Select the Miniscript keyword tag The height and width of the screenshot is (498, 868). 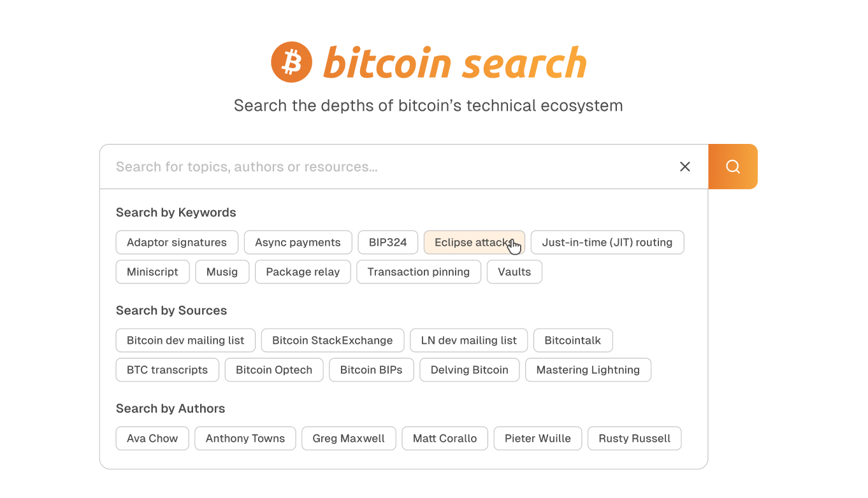pos(152,272)
